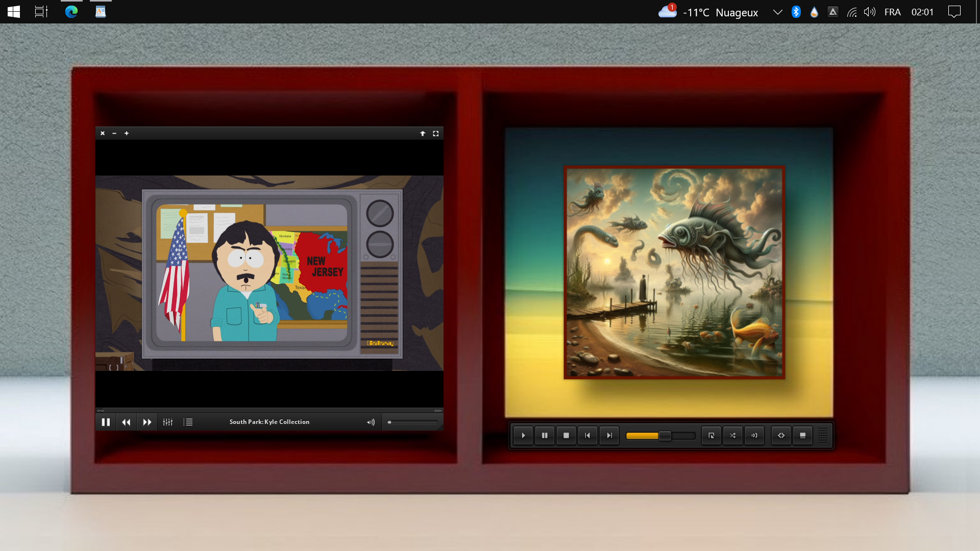Click the video player's seek bar
This screenshot has height=551, width=980.
tap(269, 410)
